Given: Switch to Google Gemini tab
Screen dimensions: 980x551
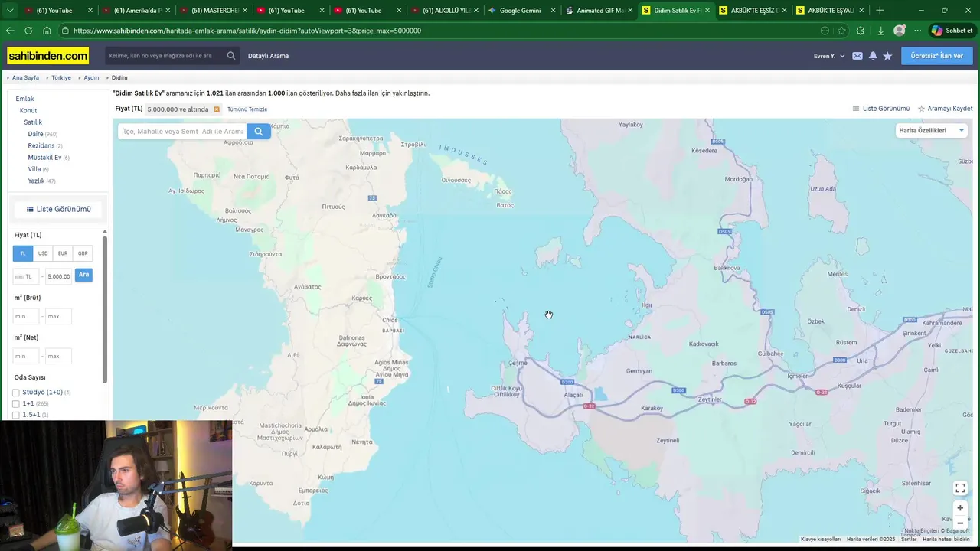Looking at the screenshot, I should tap(521, 10).
